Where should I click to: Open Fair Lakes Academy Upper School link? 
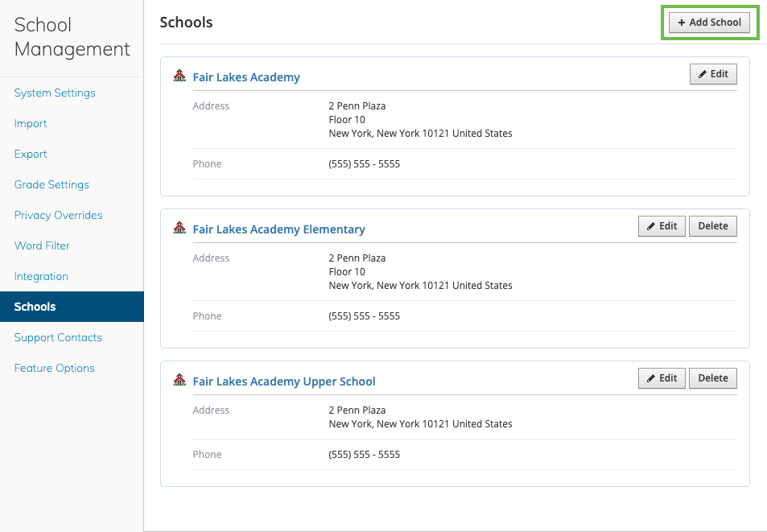coord(284,381)
